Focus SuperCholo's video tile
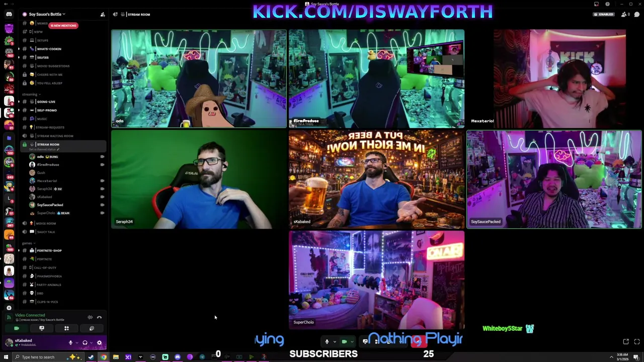 tap(376, 280)
